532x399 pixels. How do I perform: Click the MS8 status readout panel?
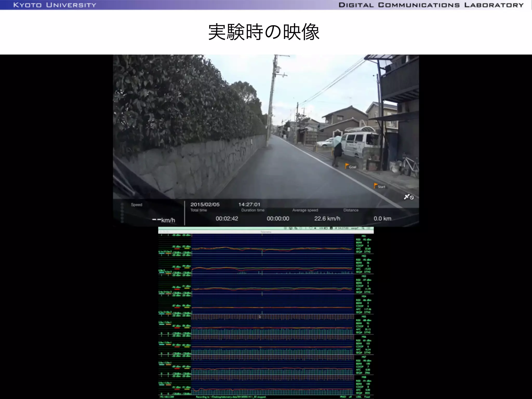pyautogui.click(x=364, y=385)
